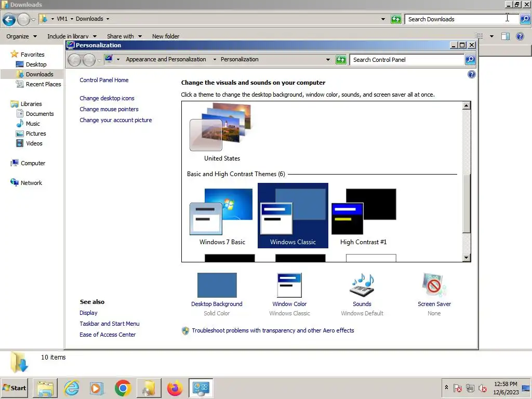Click the Search Control Panel field
This screenshot has width=532, height=399.
pos(407,60)
